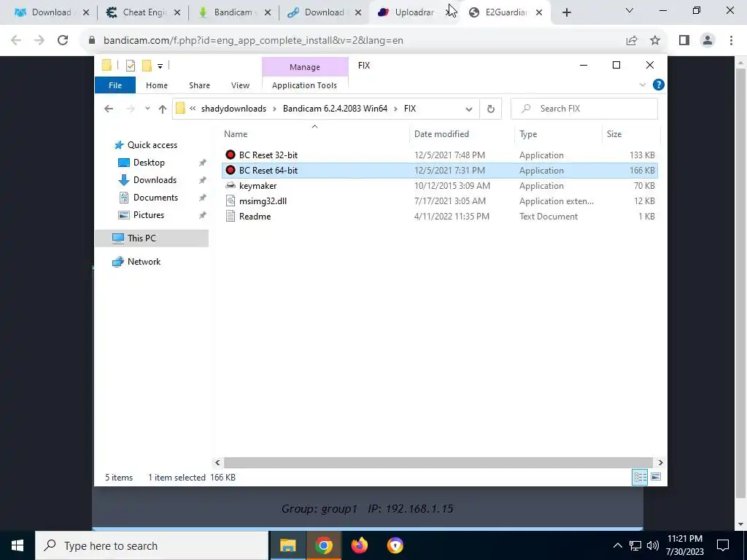Open the Application Tools tab
Image resolution: width=747 pixels, height=560 pixels.
(304, 85)
